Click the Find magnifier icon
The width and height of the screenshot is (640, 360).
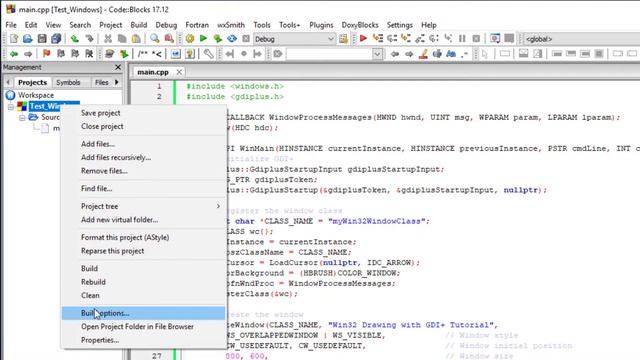click(155, 39)
